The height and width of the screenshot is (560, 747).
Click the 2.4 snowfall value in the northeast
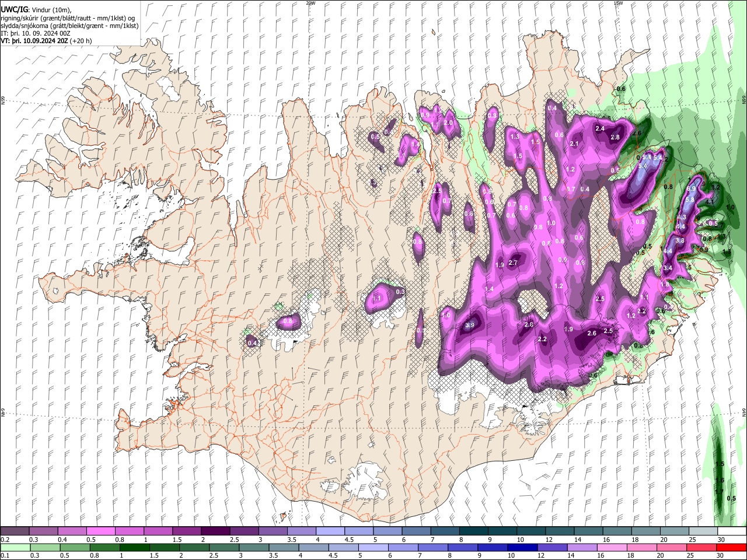coord(600,128)
